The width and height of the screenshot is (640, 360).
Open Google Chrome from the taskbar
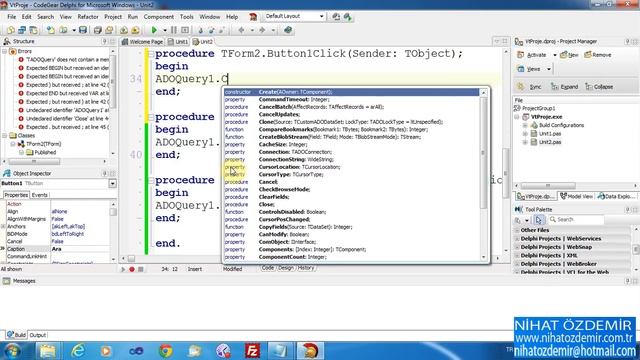(x=165, y=351)
